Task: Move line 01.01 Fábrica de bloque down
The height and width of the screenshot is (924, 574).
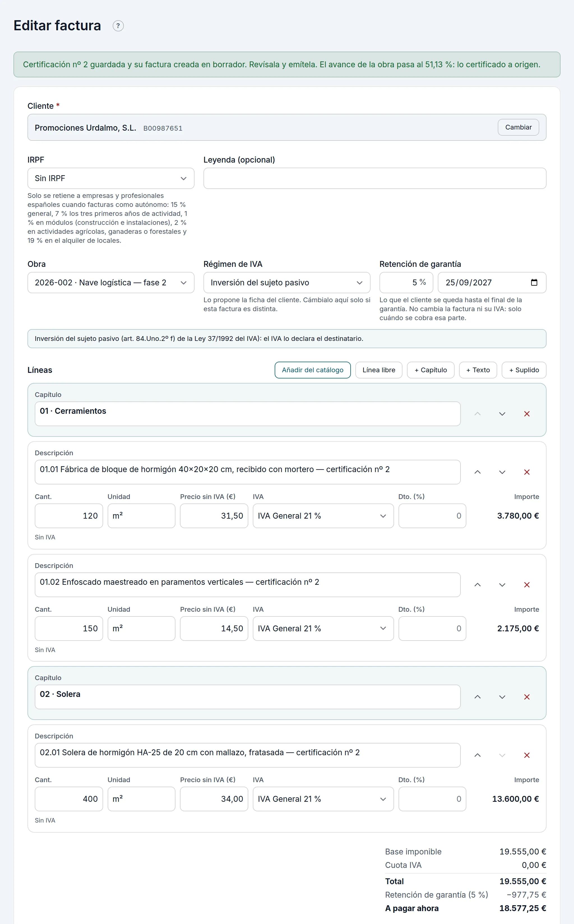Action: coord(502,472)
